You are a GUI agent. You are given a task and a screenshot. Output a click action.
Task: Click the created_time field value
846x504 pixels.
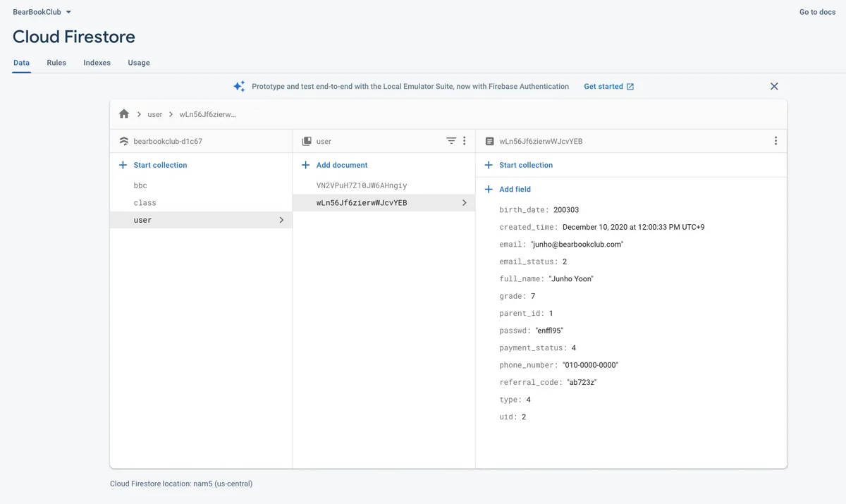[634, 227]
